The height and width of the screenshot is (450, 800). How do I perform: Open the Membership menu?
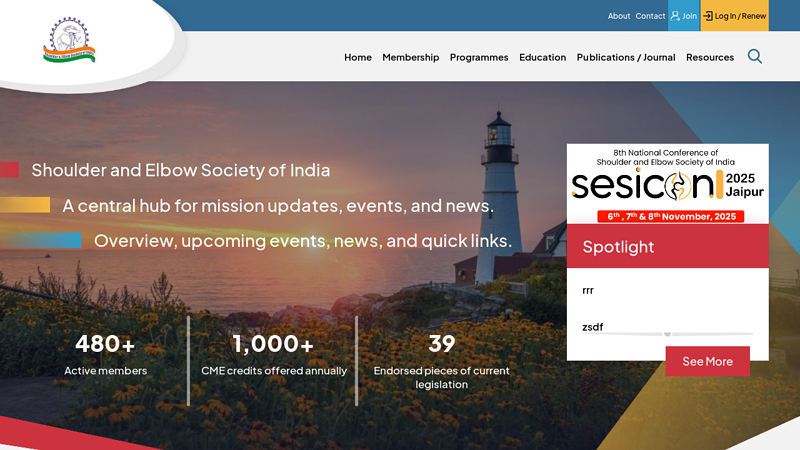411,57
